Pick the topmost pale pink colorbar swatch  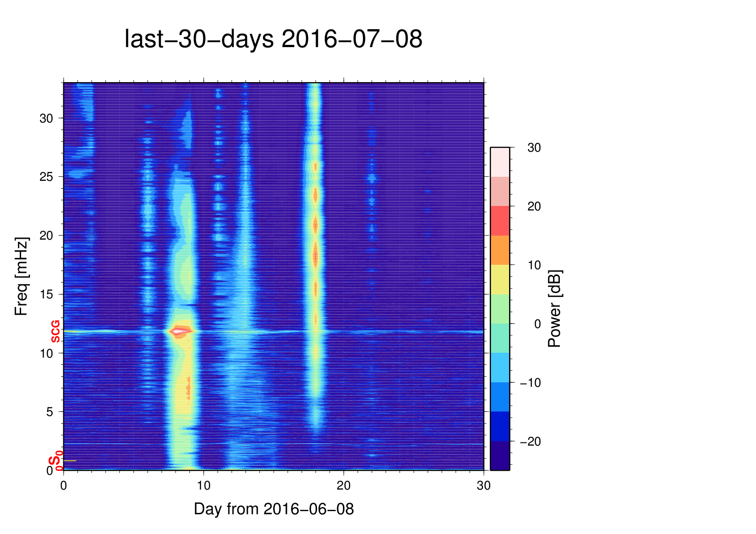500,162
